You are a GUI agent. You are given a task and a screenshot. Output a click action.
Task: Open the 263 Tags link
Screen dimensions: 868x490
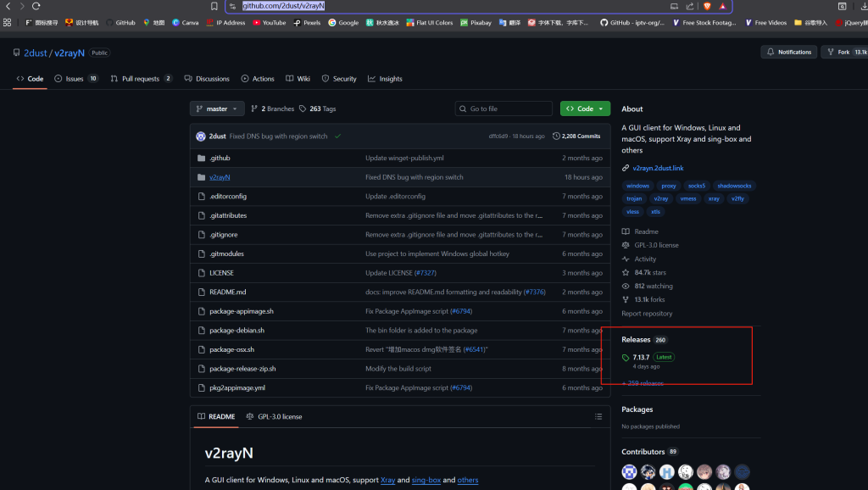[x=318, y=109]
